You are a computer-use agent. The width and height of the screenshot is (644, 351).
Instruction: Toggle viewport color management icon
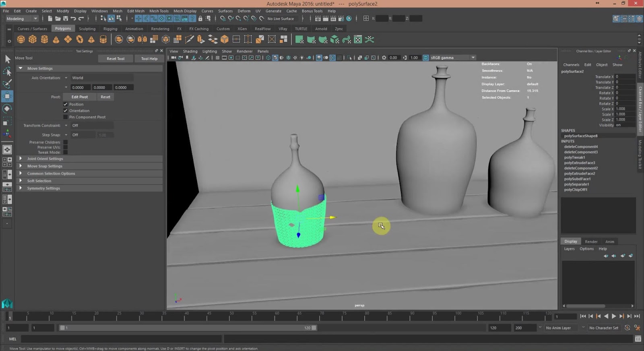tap(425, 58)
